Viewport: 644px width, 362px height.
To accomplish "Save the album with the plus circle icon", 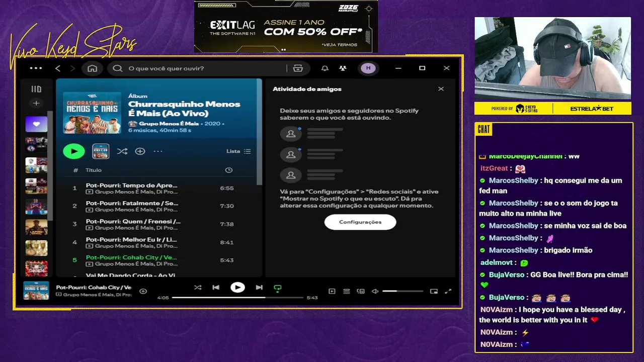I will [140, 151].
